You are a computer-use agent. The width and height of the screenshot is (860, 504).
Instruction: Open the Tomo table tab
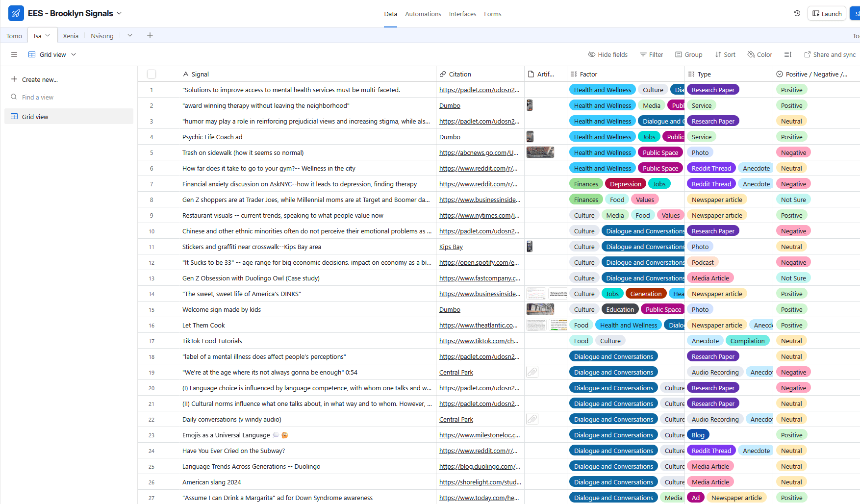click(14, 36)
